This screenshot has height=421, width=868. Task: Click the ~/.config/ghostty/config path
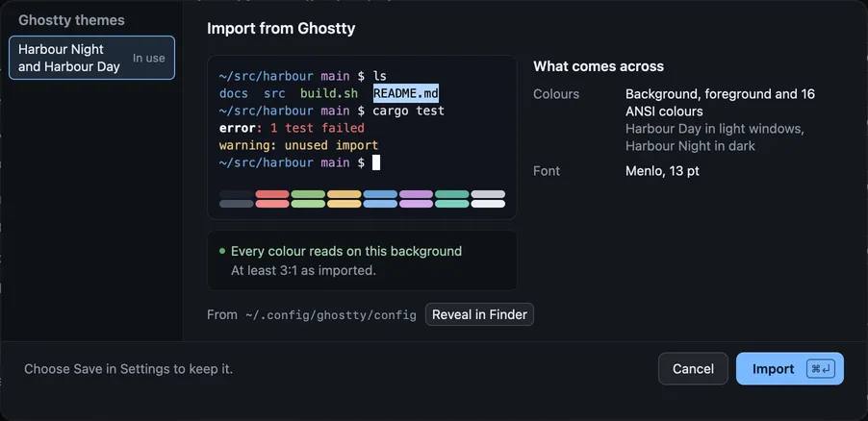330,315
